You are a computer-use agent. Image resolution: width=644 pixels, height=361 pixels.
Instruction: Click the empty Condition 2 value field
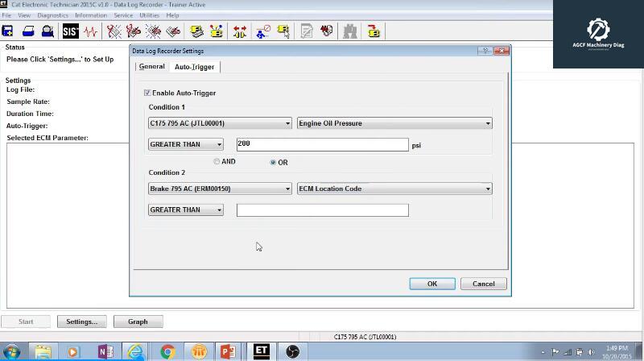click(x=323, y=210)
